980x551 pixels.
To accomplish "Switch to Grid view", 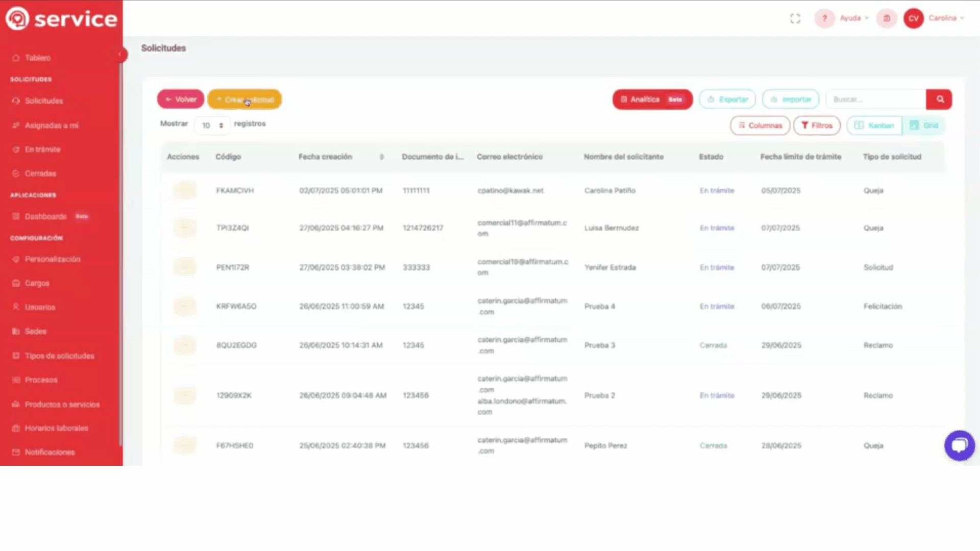I will pyautogui.click(x=924, y=126).
